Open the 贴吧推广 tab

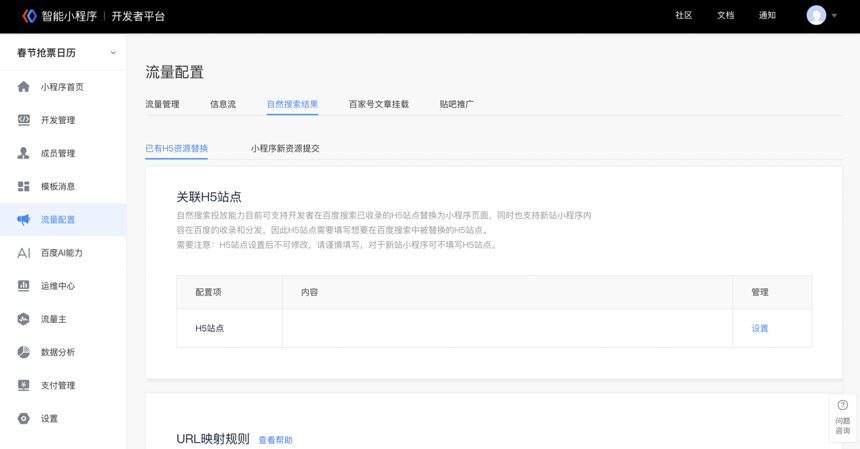pyautogui.click(x=456, y=104)
